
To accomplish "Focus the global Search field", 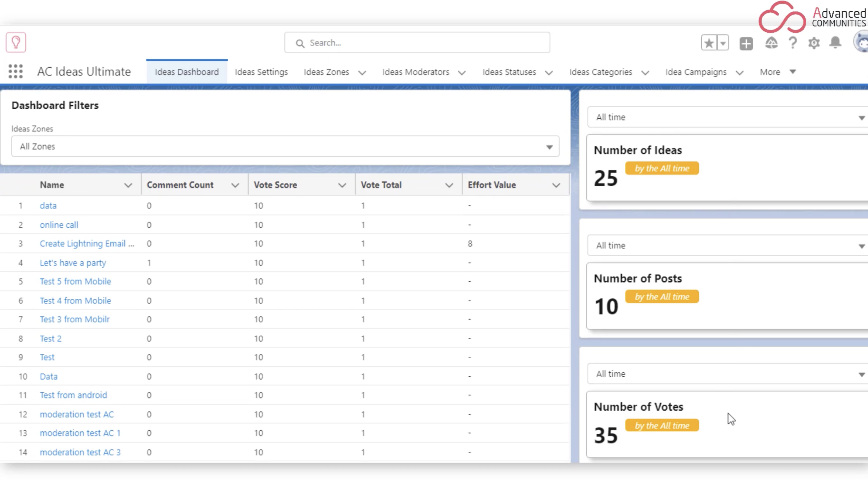I will (x=417, y=43).
